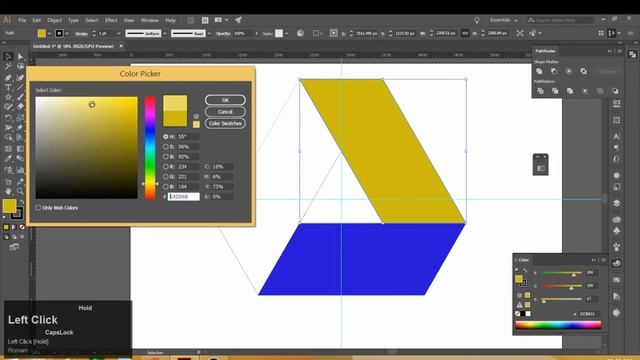
Task: Set the None fill button in toolbox
Action: (x=22, y=227)
